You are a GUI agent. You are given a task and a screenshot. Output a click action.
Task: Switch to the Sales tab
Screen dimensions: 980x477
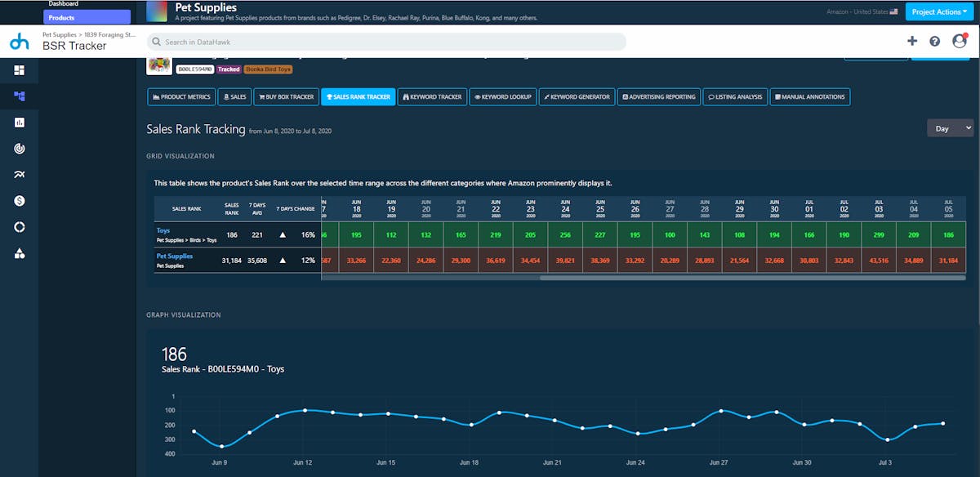(x=234, y=96)
